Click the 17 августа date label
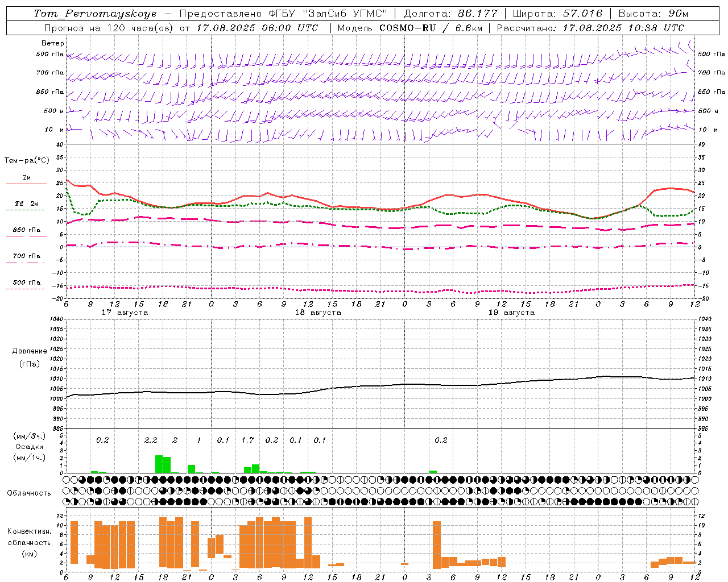This screenshot has width=728, height=582. click(x=125, y=313)
